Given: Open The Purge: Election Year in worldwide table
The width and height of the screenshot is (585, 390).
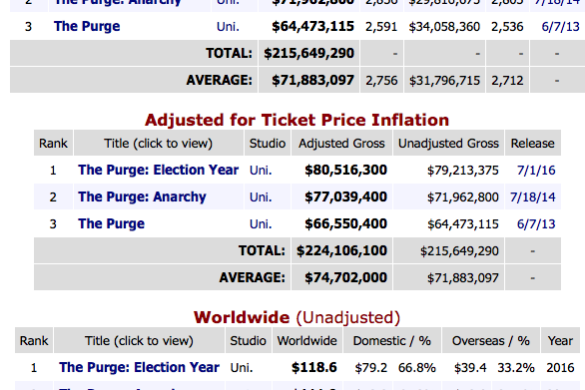Looking at the screenshot, I should pyautogui.click(x=139, y=368).
